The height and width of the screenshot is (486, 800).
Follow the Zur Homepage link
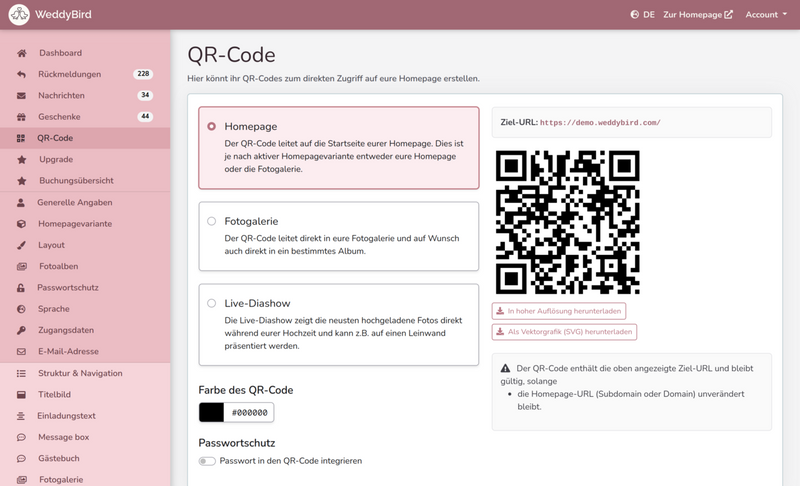[698, 14]
